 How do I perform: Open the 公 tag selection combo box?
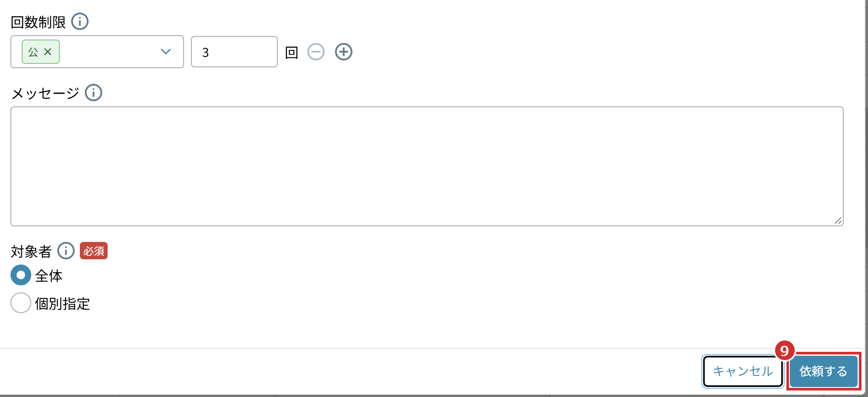(x=97, y=52)
